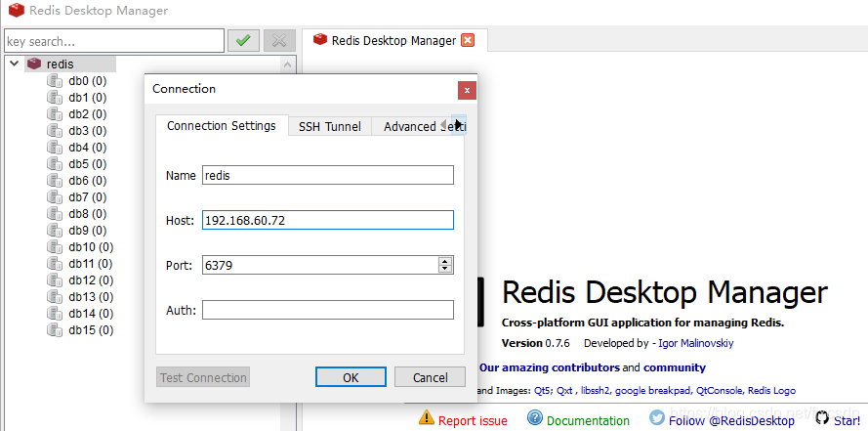Click the Port number field
Screen dimensions: 868x431
(x=328, y=265)
